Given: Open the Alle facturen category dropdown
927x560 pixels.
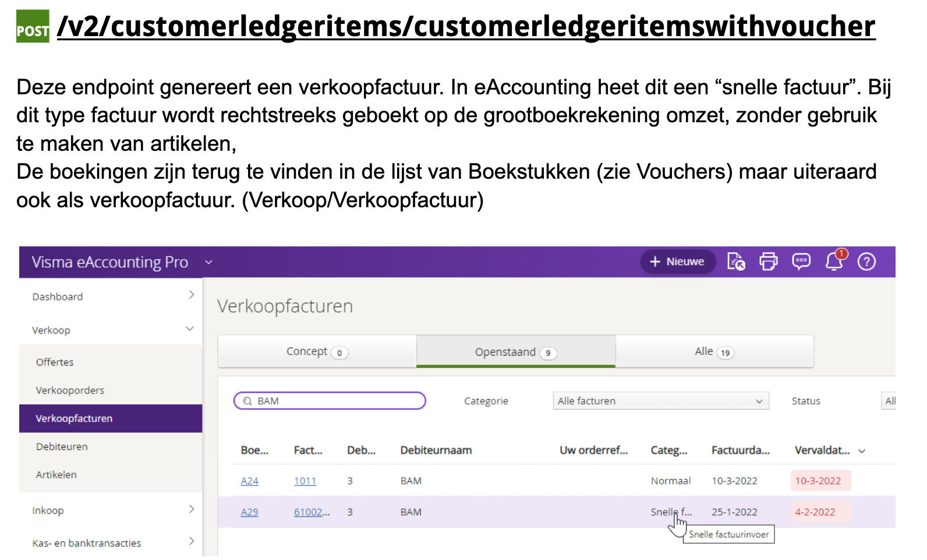Looking at the screenshot, I should [661, 401].
